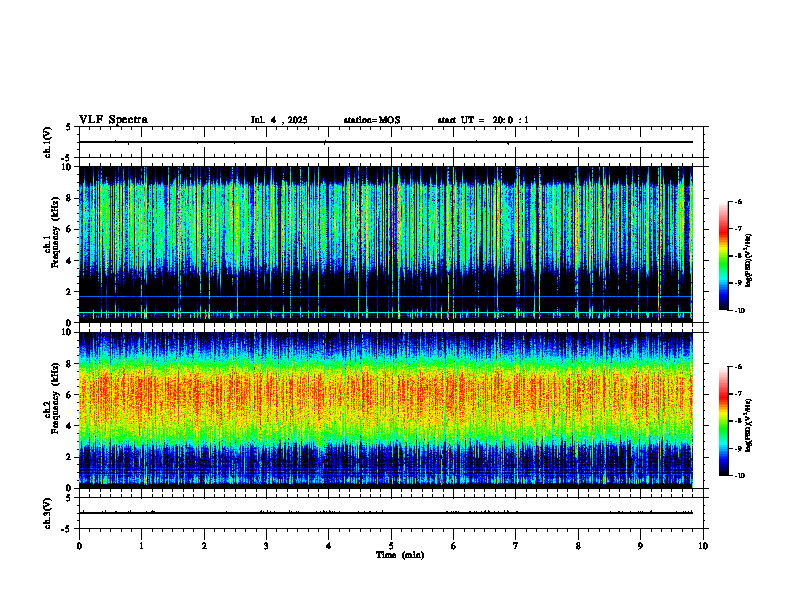Click the -6 label on ch.2 color scale
Screen dimensions: 792x612
738,367
